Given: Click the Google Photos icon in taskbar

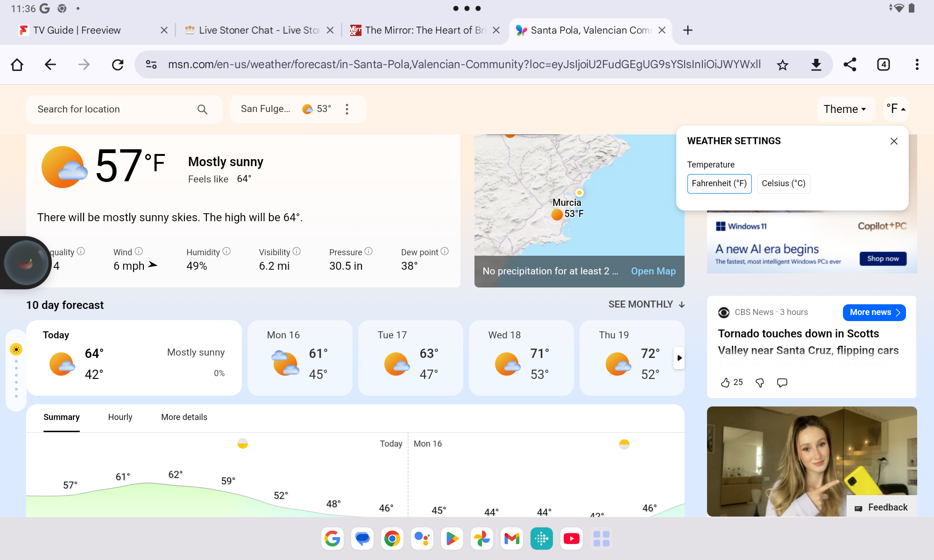Looking at the screenshot, I should click(x=481, y=539).
